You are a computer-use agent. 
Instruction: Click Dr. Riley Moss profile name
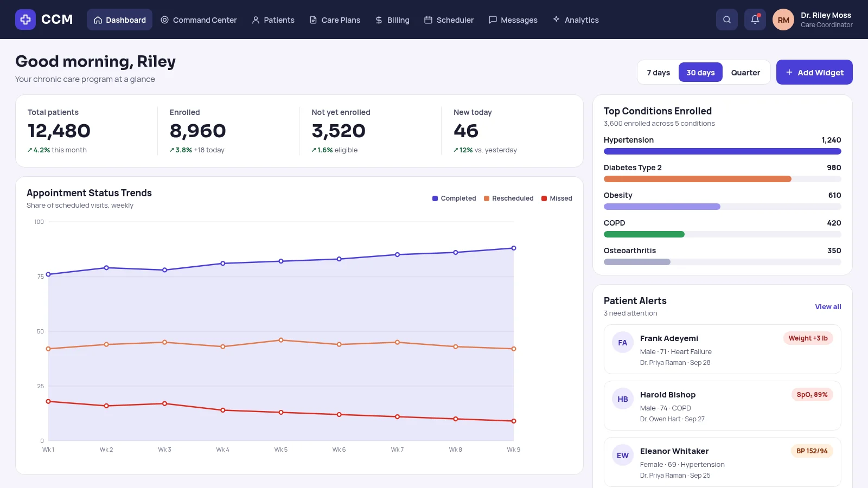pos(826,15)
